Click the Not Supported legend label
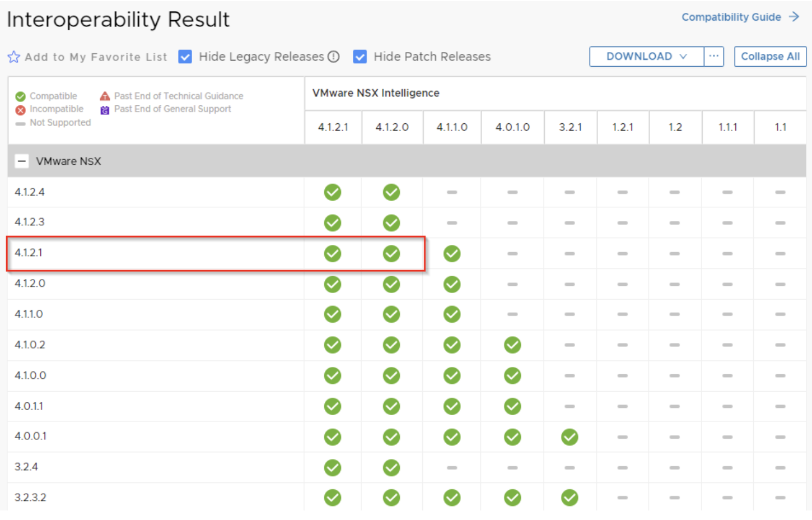The height and width of the screenshot is (520, 812). coord(60,123)
